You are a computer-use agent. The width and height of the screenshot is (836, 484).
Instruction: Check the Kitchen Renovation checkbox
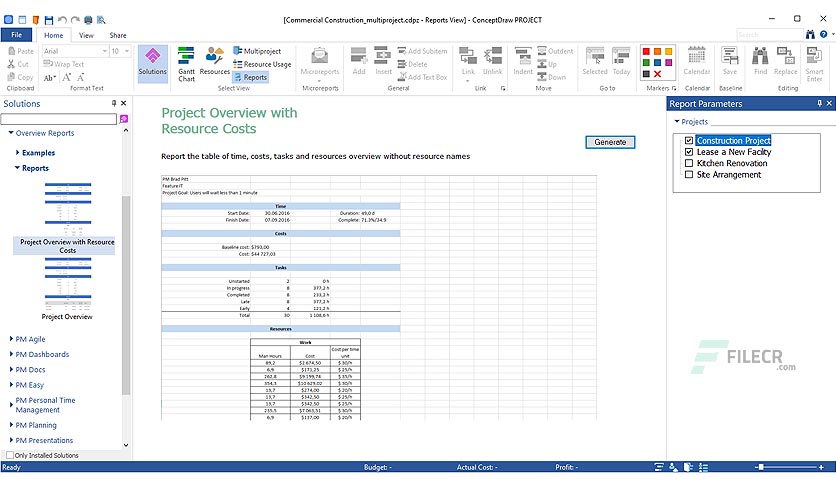click(689, 163)
